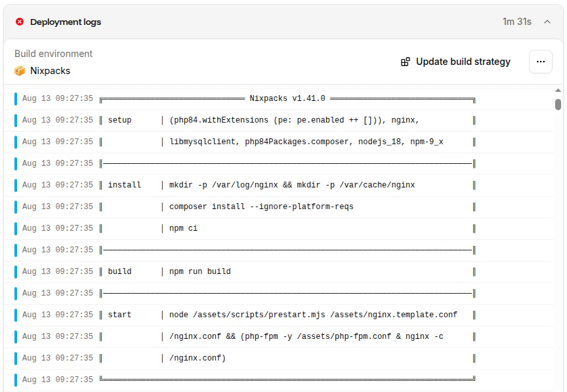Select the composer install --ignore-platform-reqs line
The image size is (567, 392).
279,206
